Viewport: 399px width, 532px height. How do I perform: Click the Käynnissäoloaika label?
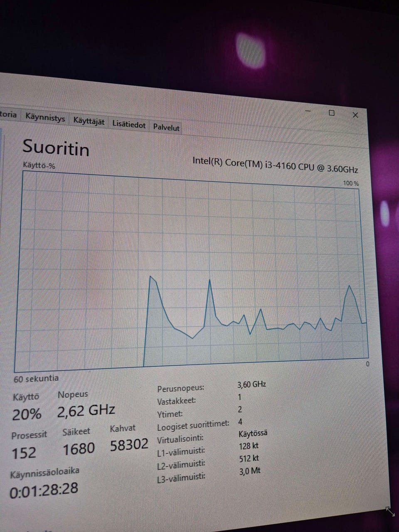pyautogui.click(x=44, y=473)
